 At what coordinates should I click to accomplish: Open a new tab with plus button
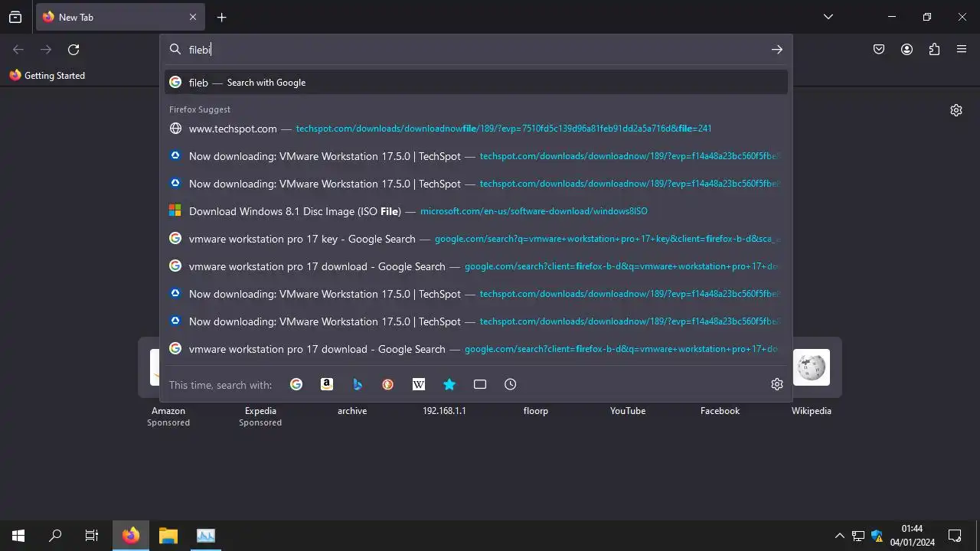pos(221,17)
